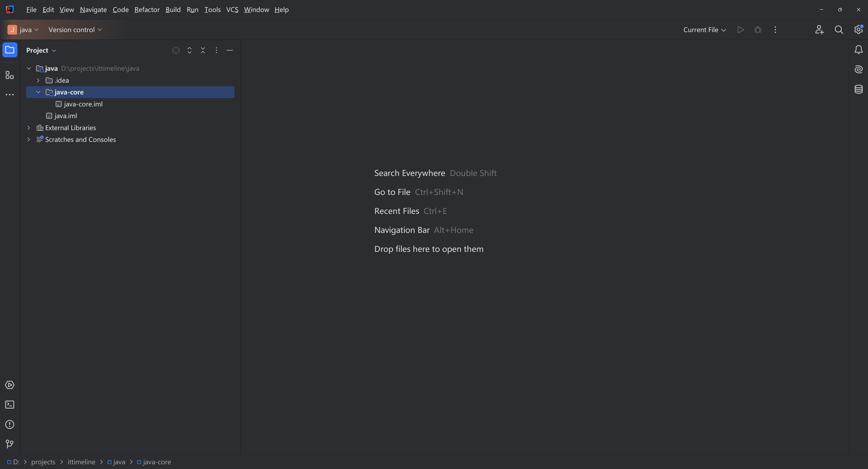Open the Database tool window icon

(x=858, y=89)
